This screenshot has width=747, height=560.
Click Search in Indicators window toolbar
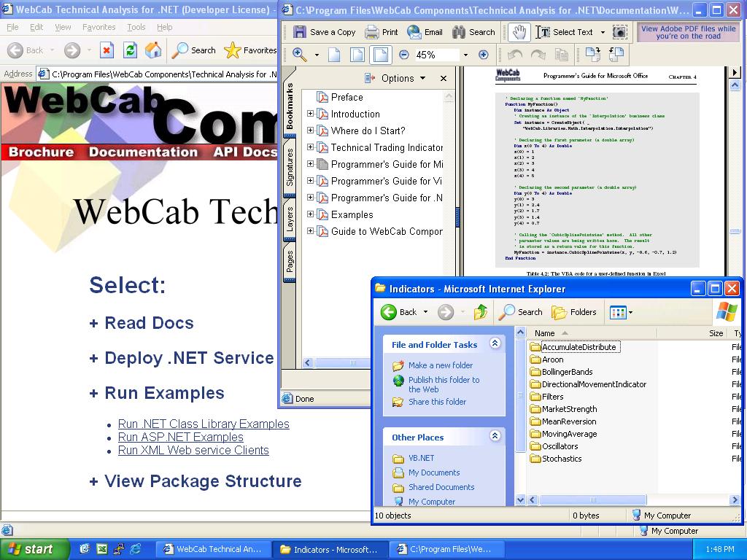point(520,312)
